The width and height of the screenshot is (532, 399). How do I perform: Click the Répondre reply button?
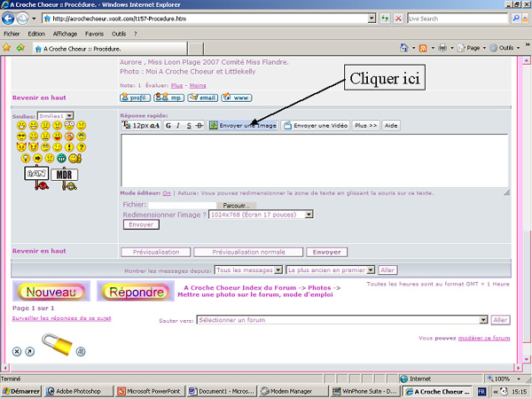pyautogui.click(x=136, y=292)
